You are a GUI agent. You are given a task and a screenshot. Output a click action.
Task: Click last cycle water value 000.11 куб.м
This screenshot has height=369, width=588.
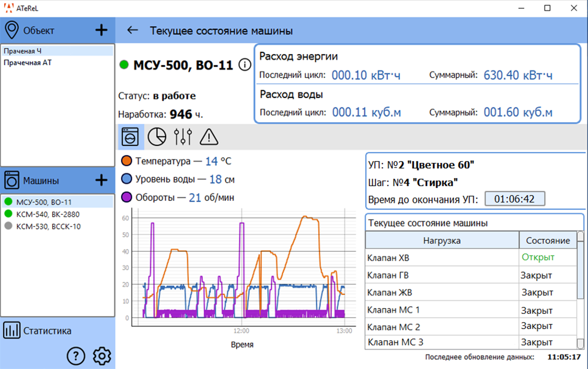(366, 112)
